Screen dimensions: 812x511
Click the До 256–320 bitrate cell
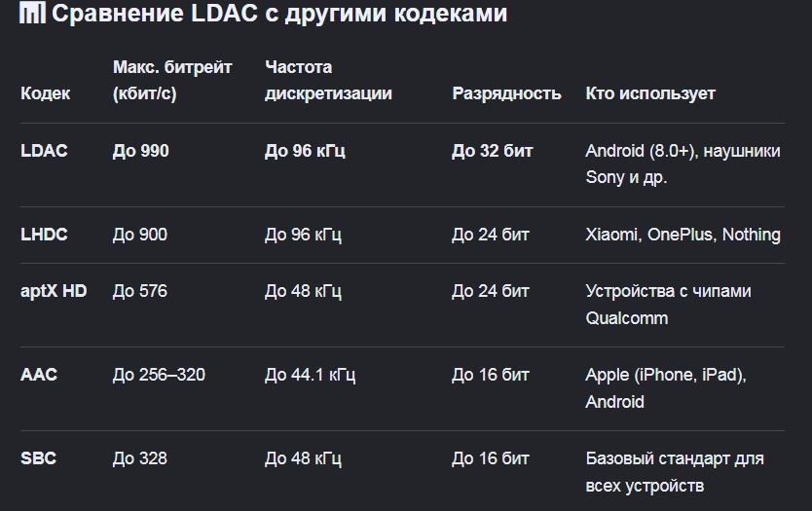[159, 375]
